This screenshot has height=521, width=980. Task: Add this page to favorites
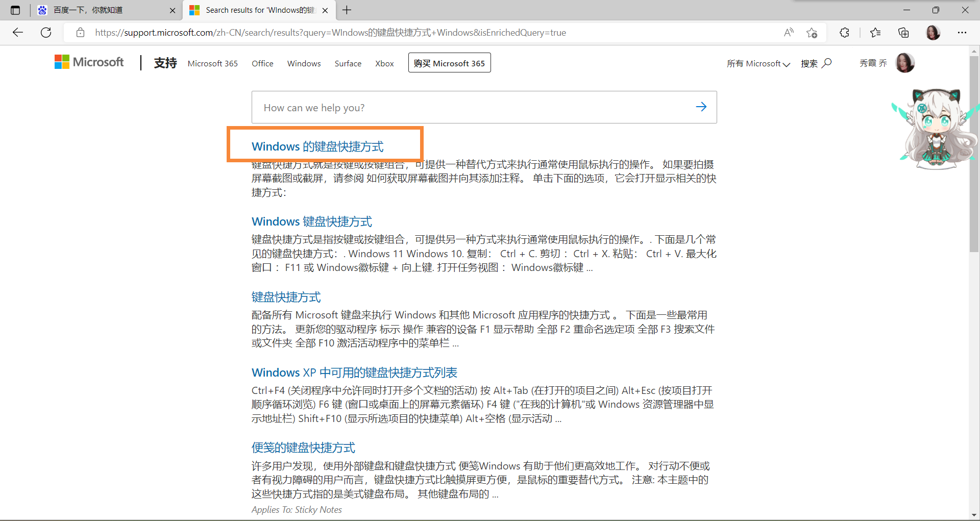[812, 33]
